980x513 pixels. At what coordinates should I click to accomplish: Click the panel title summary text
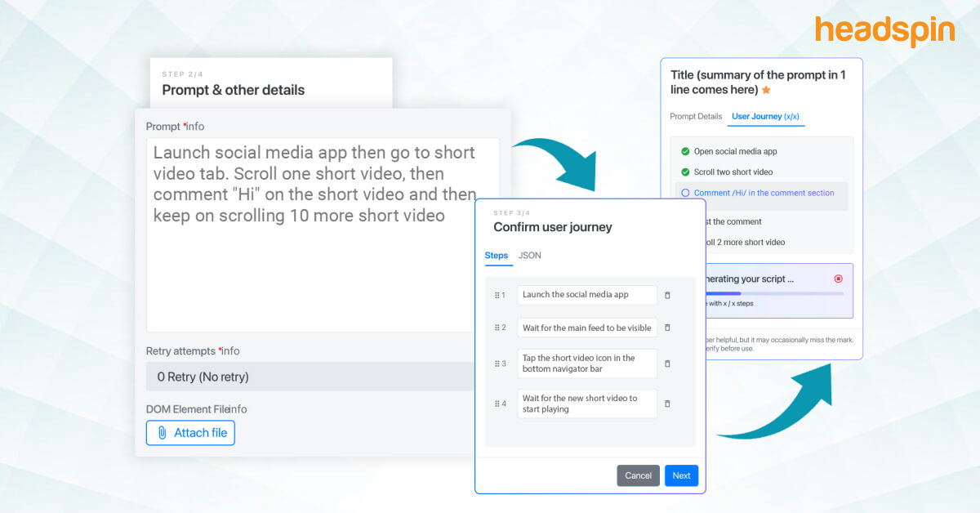(x=758, y=82)
